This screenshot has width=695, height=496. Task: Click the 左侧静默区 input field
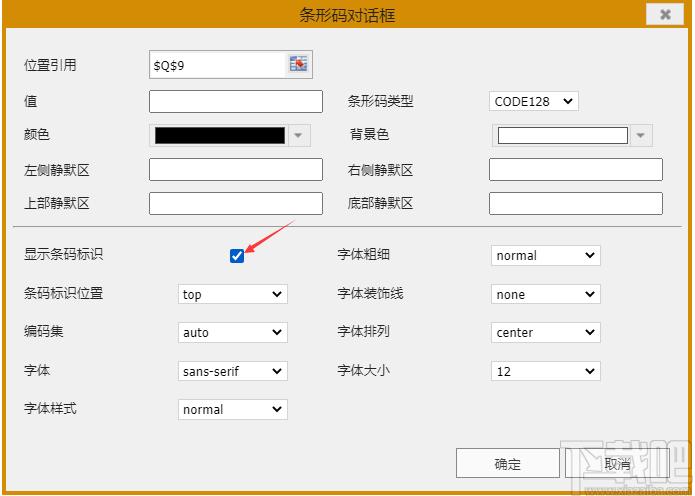236,169
